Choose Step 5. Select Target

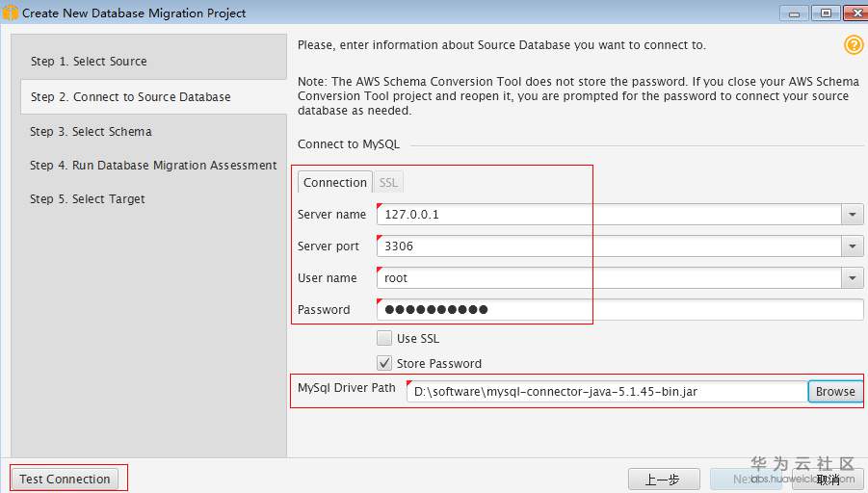(88, 199)
